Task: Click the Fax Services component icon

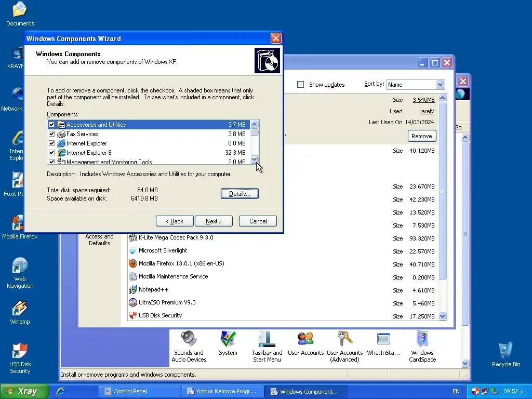Action: [61, 134]
